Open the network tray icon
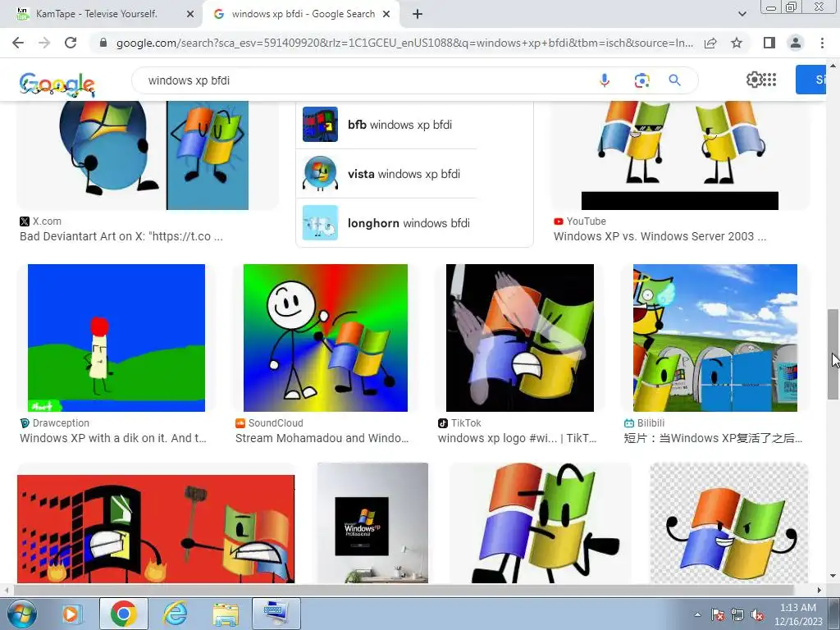This screenshot has width=840, height=630. tap(737, 614)
